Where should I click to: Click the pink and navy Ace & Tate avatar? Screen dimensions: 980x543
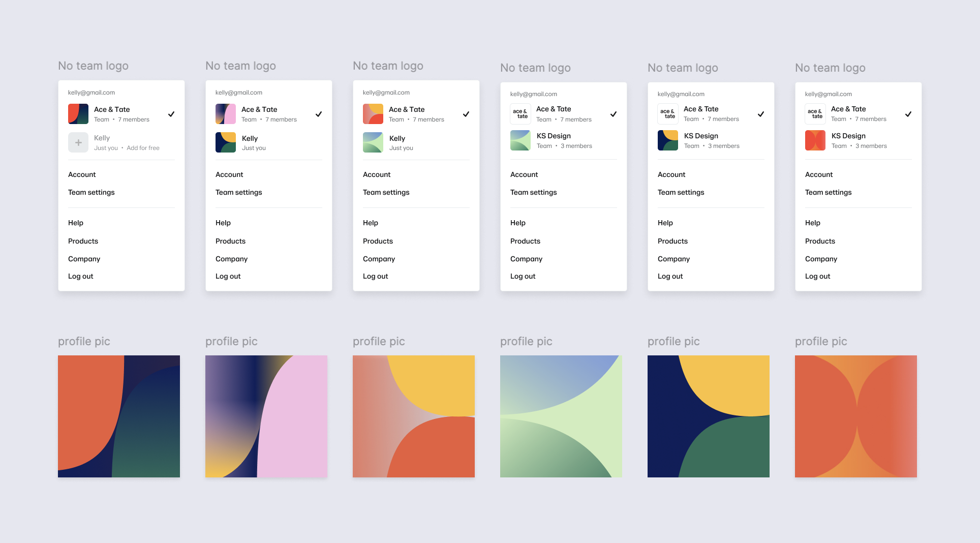pos(226,114)
